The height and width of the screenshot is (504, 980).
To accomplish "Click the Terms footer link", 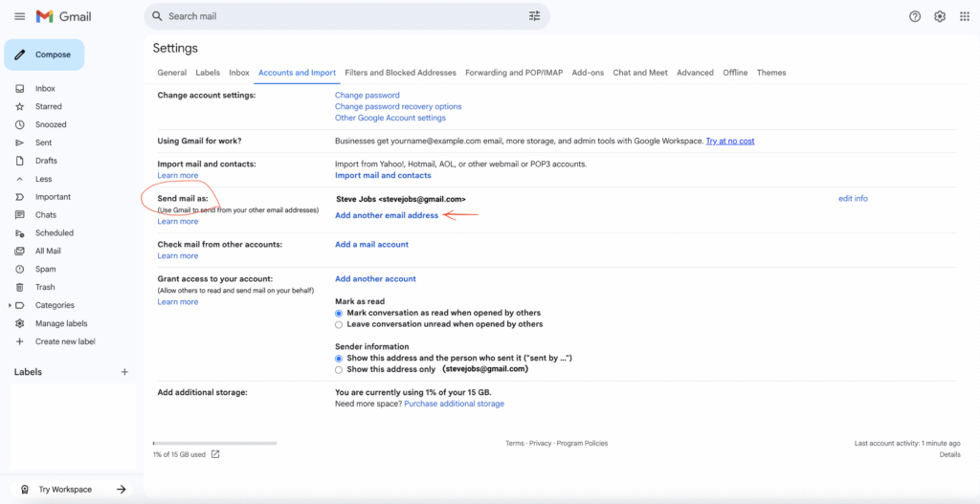I will click(514, 444).
